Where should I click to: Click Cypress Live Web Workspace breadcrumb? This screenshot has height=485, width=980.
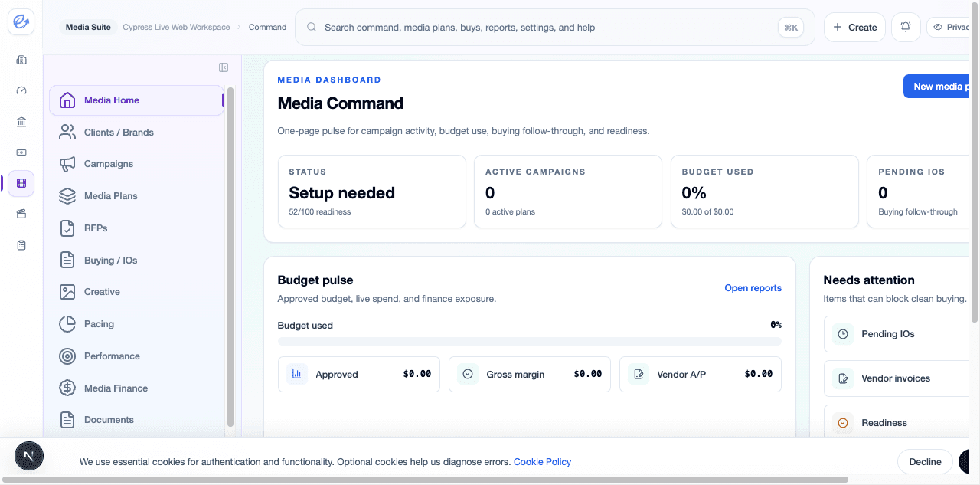(175, 27)
